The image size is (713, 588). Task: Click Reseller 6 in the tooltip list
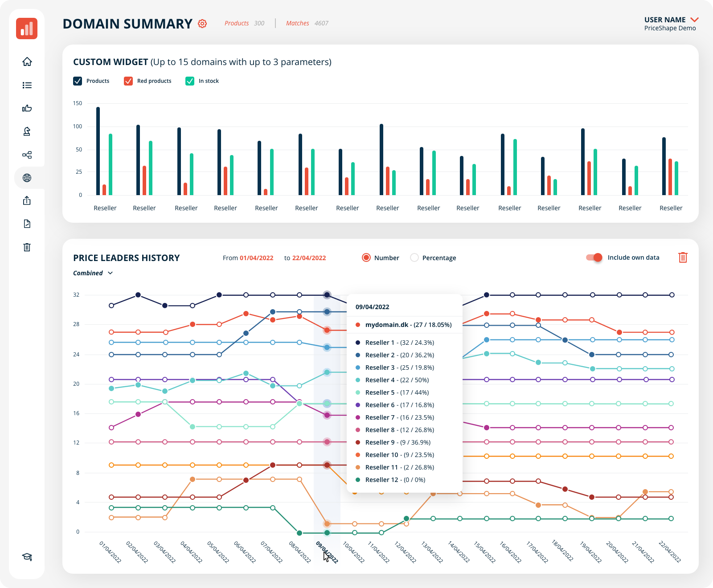pos(395,405)
